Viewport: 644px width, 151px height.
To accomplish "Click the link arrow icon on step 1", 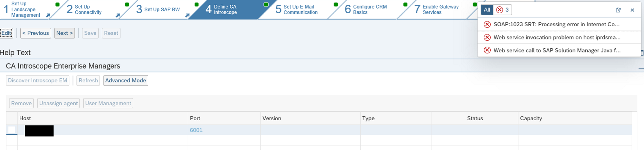I will tap(48, 15).
